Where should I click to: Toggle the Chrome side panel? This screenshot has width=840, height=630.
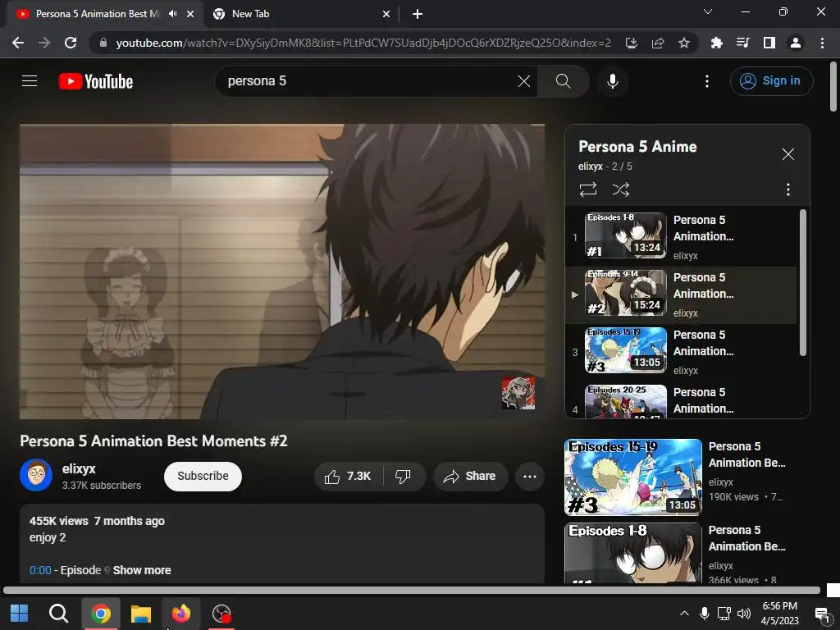769,43
